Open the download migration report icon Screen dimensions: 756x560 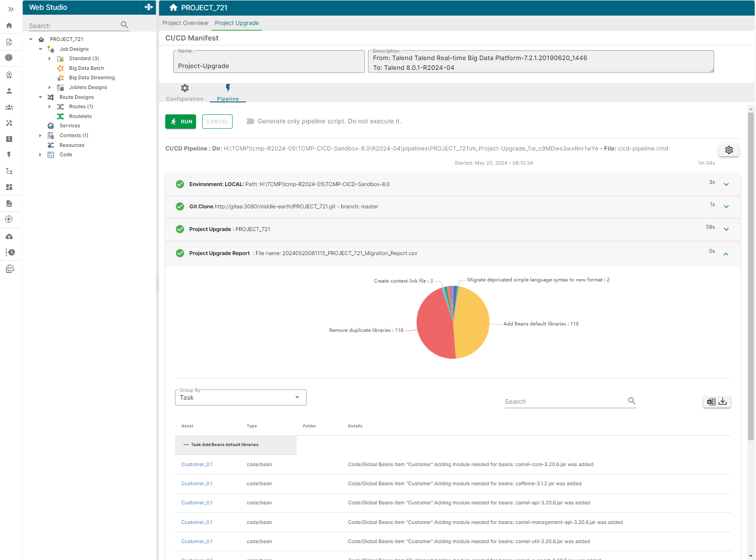pyautogui.click(x=723, y=402)
